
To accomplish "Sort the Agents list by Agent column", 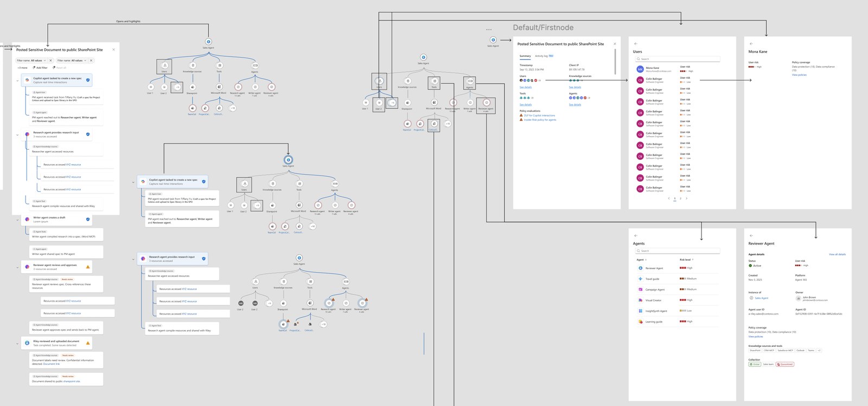I will coord(641,260).
